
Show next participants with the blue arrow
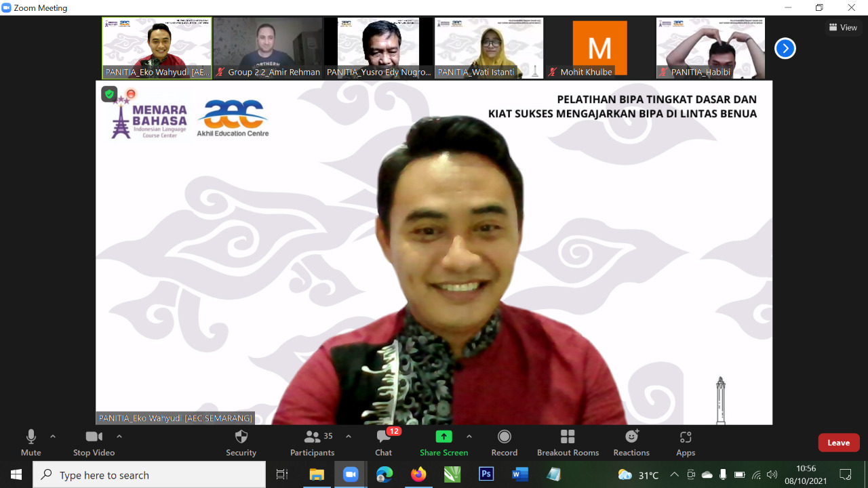pyautogui.click(x=785, y=48)
